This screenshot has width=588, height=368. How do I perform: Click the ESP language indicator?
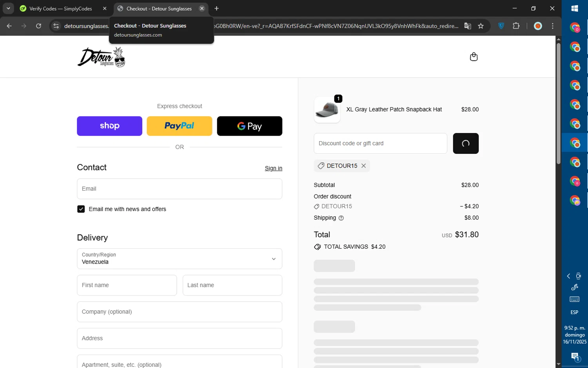click(x=574, y=313)
